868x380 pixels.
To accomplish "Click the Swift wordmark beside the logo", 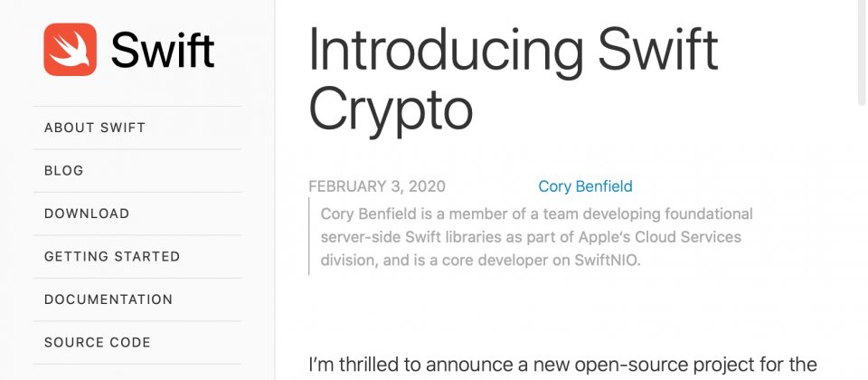I will (x=162, y=50).
